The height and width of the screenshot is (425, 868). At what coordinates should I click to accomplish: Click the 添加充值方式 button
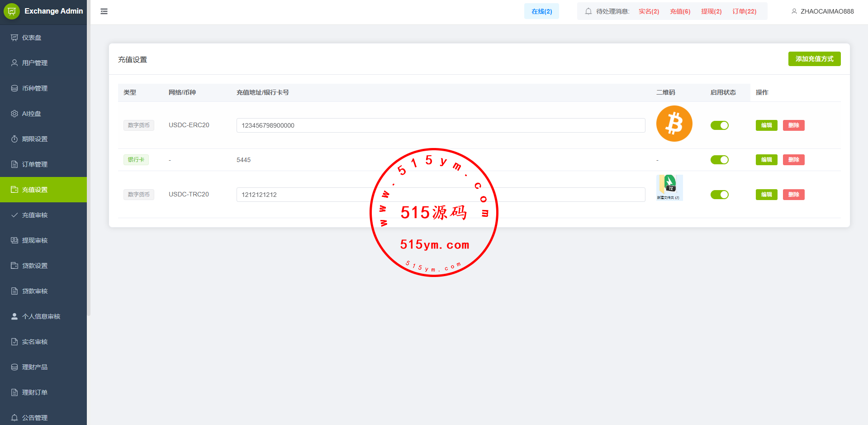point(814,59)
